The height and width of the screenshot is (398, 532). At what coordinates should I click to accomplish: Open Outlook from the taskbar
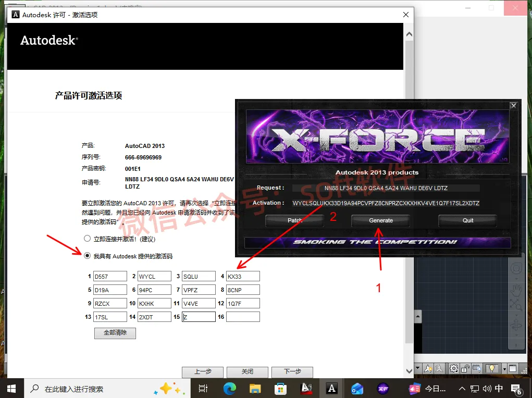[357, 389]
